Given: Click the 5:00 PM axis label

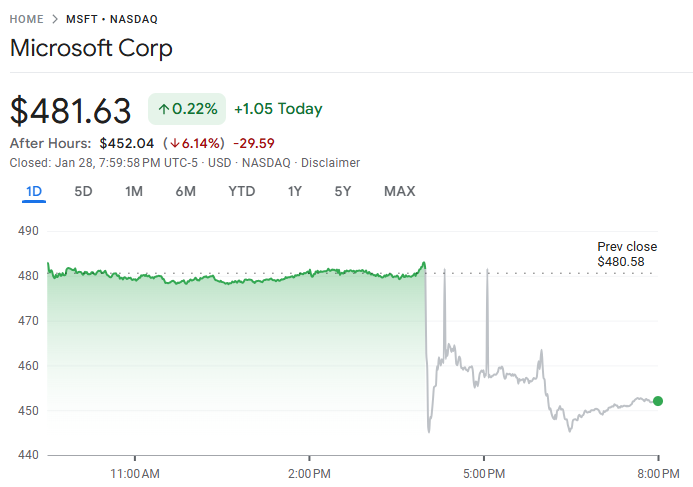Looking at the screenshot, I should click(x=483, y=472).
